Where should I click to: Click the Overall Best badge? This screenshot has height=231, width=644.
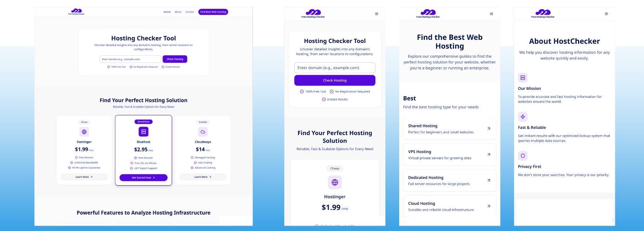144,122
